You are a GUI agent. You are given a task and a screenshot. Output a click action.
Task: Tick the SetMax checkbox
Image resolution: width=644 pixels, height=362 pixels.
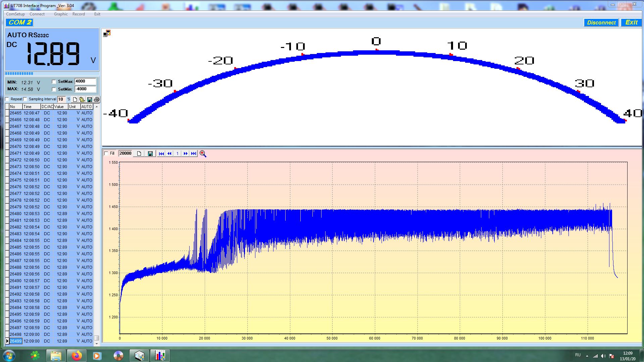click(x=54, y=82)
